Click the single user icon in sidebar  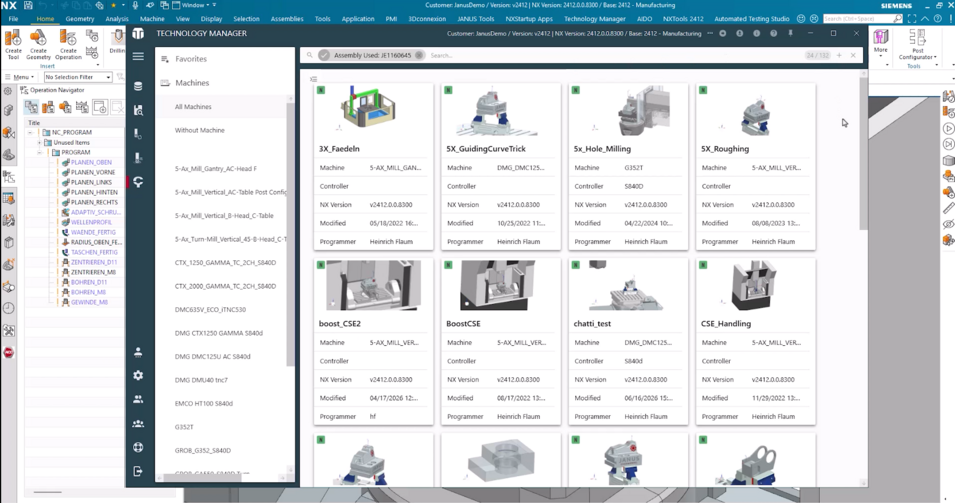click(x=138, y=352)
